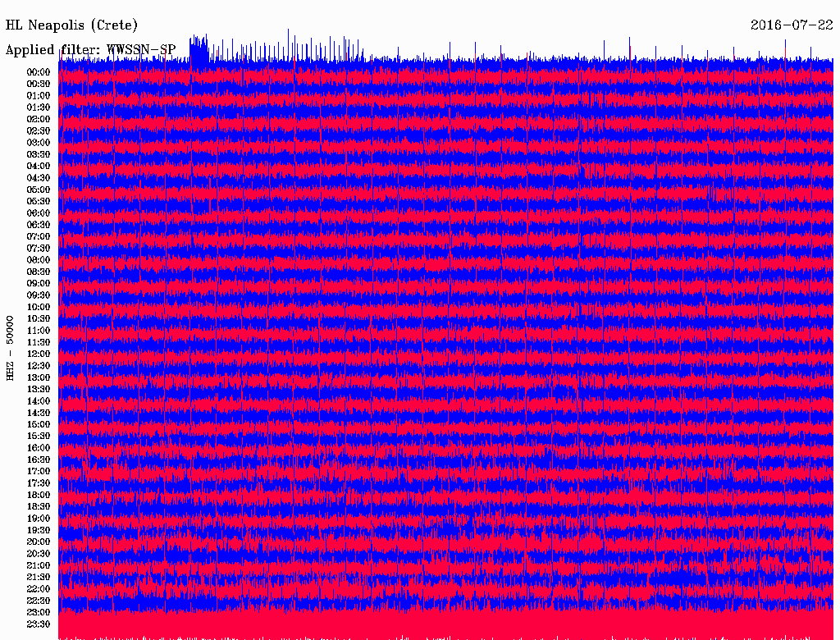Select the 16:30 time label
This screenshot has height=640, width=840.
[x=39, y=460]
